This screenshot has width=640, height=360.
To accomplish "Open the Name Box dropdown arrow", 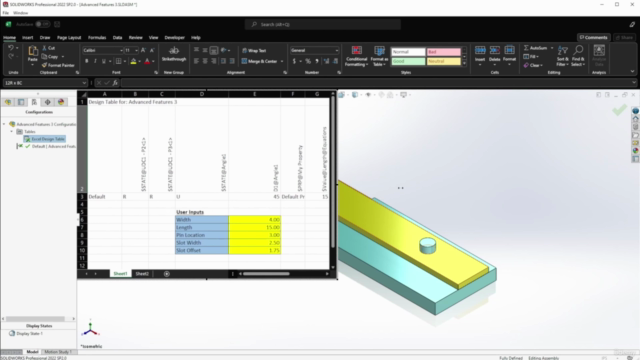I will click(x=84, y=83).
